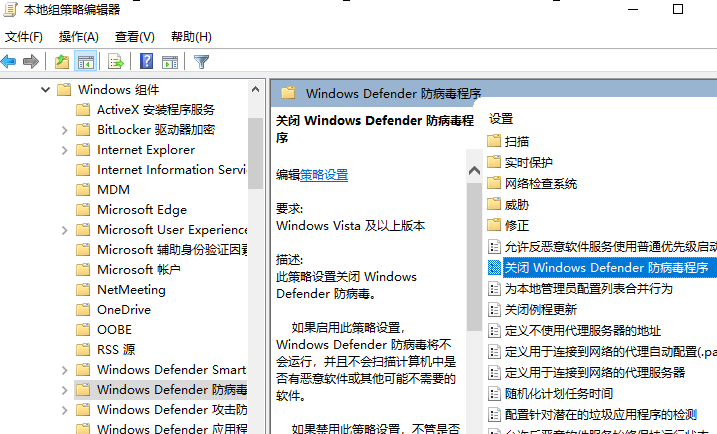
Task: Toggle the Show/Hide action pane icon
Action: [170, 61]
